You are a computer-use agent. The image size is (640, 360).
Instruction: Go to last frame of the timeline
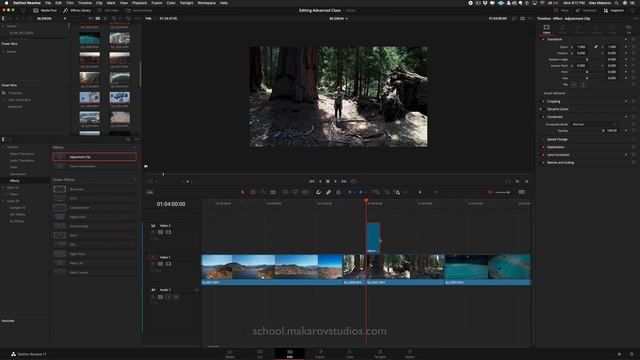coord(344,181)
